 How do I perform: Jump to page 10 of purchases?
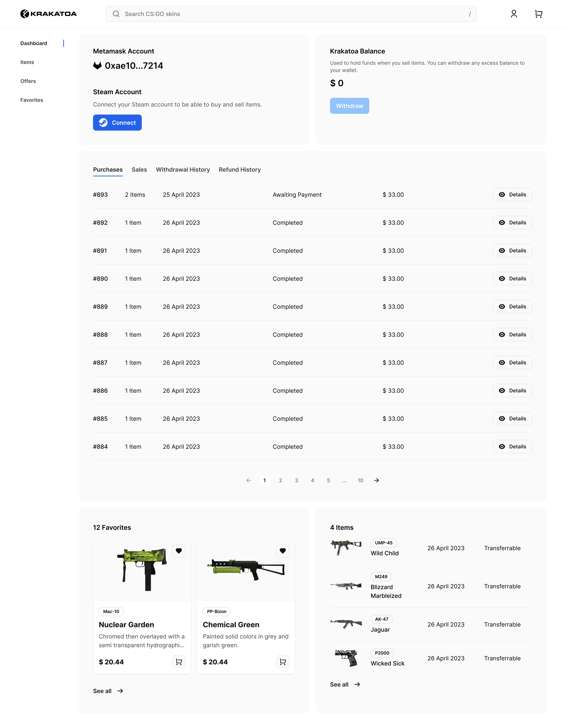pyautogui.click(x=360, y=480)
